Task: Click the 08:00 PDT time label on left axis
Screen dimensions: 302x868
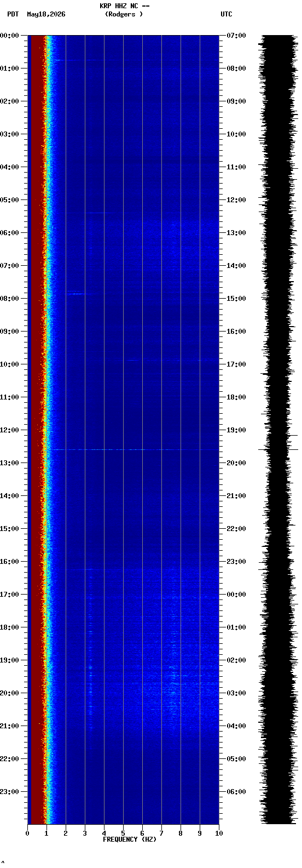Action: [x=10, y=299]
